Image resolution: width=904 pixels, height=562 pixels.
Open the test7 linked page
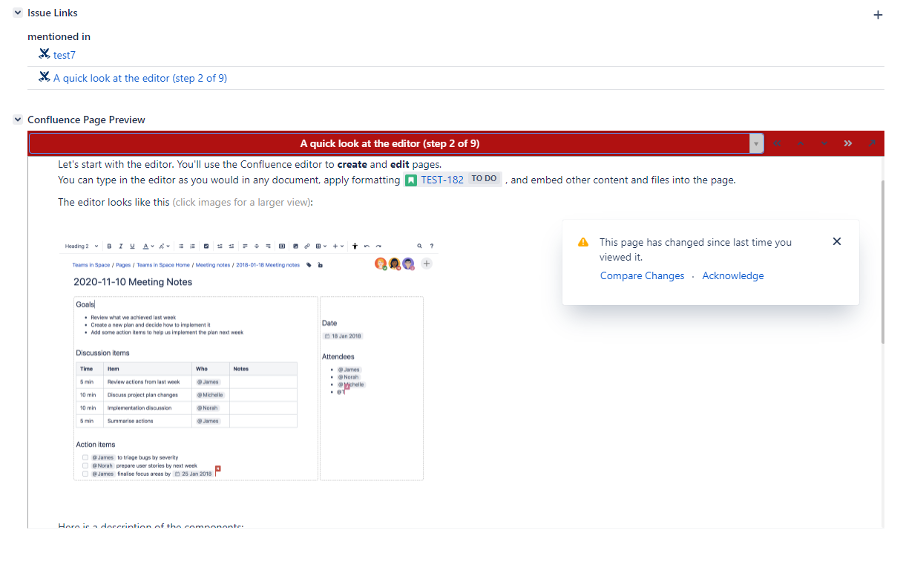click(64, 56)
